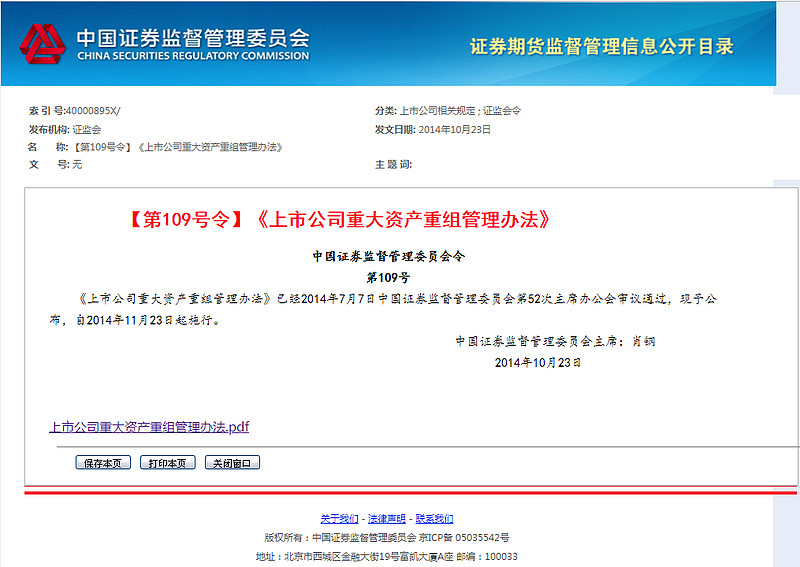This screenshot has height=567, width=800.
Task: Click the red headline 【第109号令】《上市公司重大资产重组管理办法》
Action: [x=340, y=220]
